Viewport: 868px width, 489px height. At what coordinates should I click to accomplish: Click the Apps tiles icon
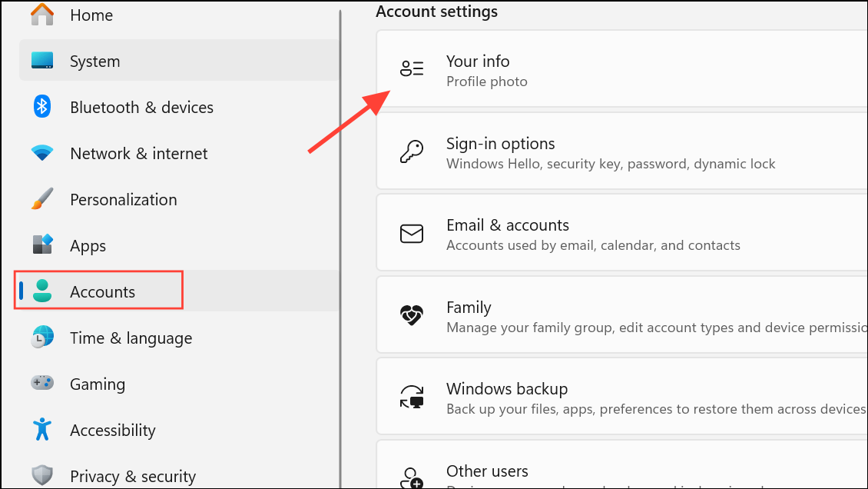click(x=42, y=244)
